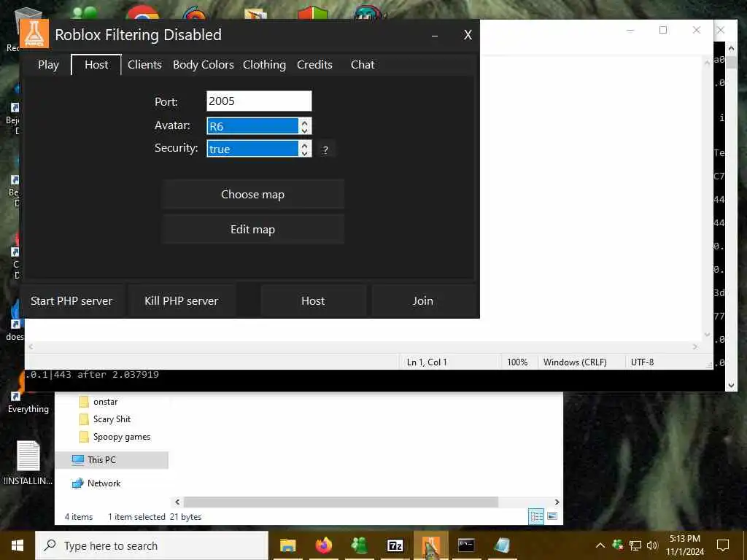The image size is (747, 560).
Task: Kill the PHP server
Action: pyautogui.click(x=182, y=301)
